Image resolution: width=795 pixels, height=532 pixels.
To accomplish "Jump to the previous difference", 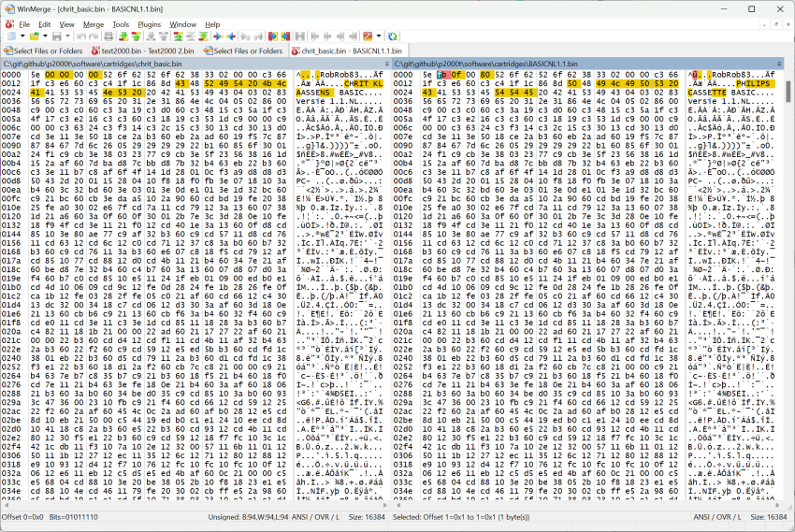I will click(x=137, y=36).
